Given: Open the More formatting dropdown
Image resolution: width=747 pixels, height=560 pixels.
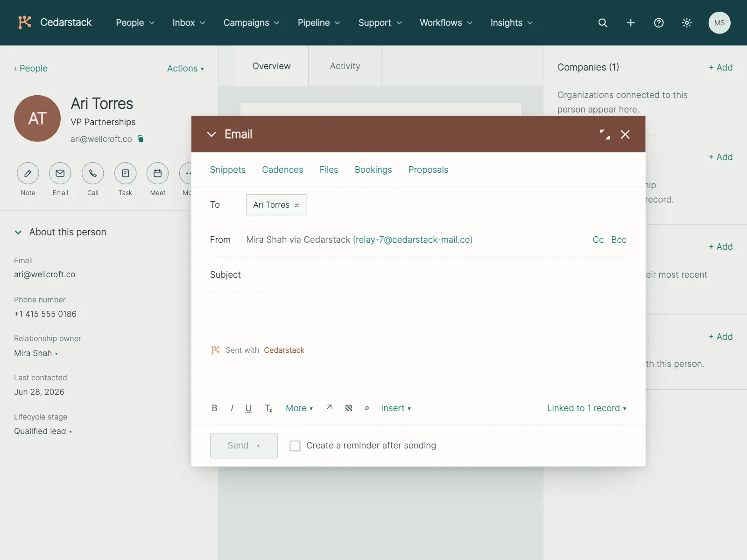Looking at the screenshot, I should pyautogui.click(x=299, y=408).
